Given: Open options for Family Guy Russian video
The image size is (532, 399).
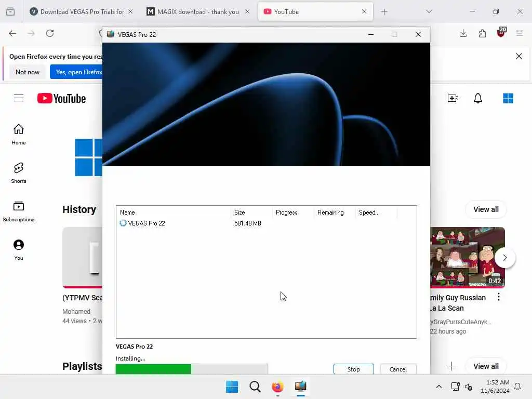Looking at the screenshot, I should point(498,297).
